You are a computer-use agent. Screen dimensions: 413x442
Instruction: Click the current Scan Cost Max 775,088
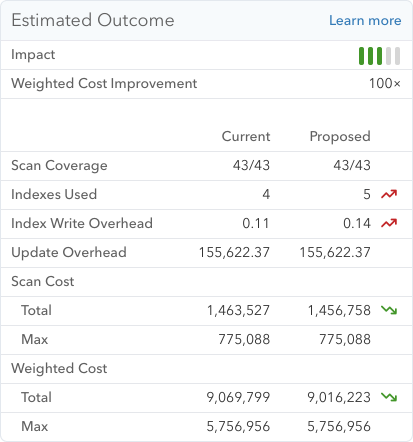(244, 340)
